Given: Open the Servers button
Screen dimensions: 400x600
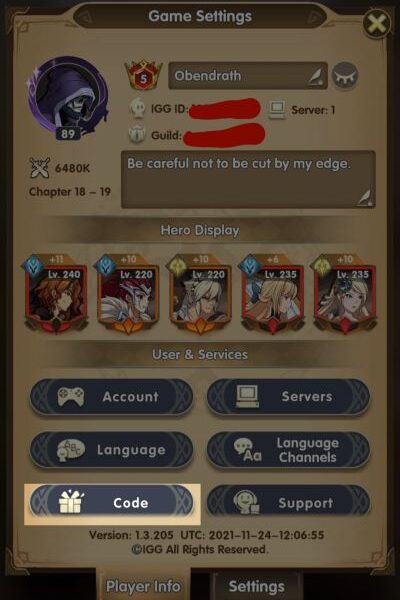Looking at the screenshot, I should (288, 397).
